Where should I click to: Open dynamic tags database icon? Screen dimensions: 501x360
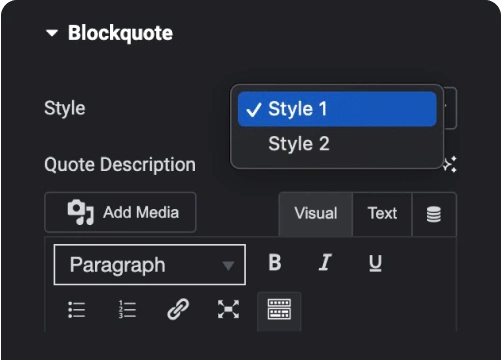click(434, 214)
